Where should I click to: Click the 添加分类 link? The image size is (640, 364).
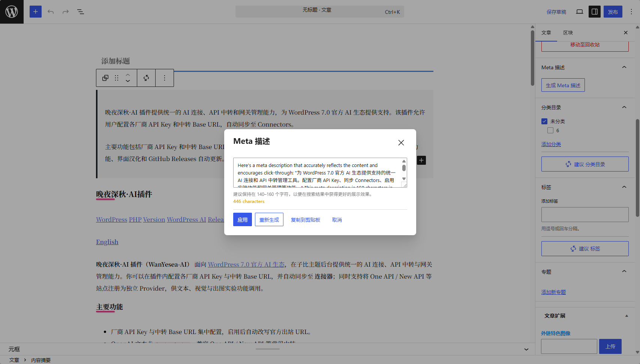tap(551, 144)
